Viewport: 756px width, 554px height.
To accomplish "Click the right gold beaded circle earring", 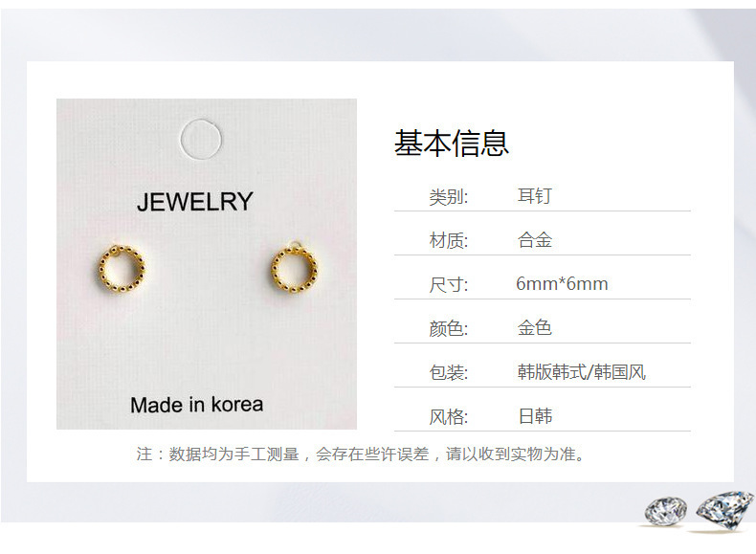I will coord(294,268).
